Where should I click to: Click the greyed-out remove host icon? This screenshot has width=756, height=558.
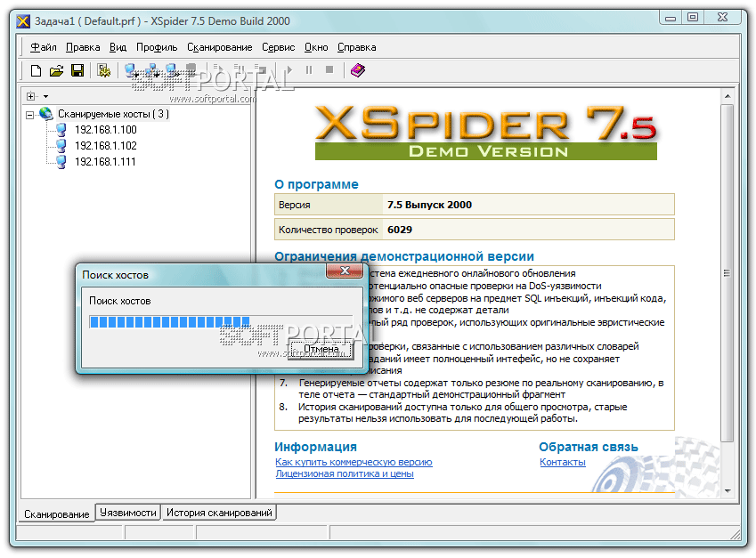point(191,69)
